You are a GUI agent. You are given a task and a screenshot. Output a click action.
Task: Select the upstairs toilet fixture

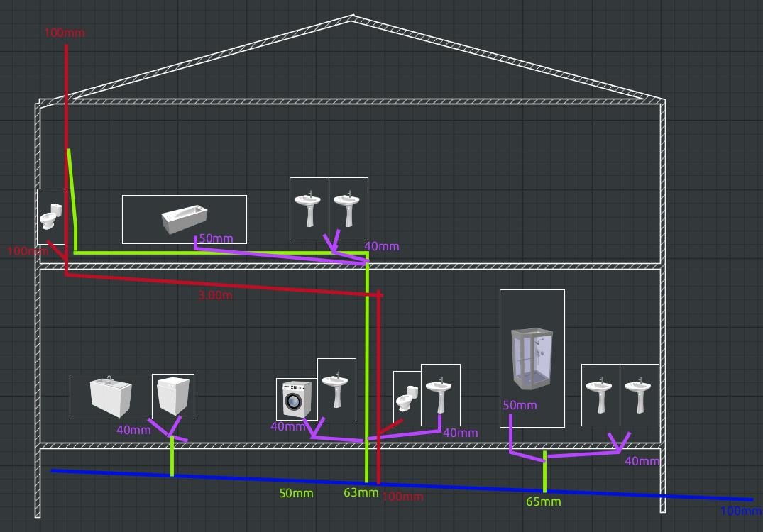[50, 216]
